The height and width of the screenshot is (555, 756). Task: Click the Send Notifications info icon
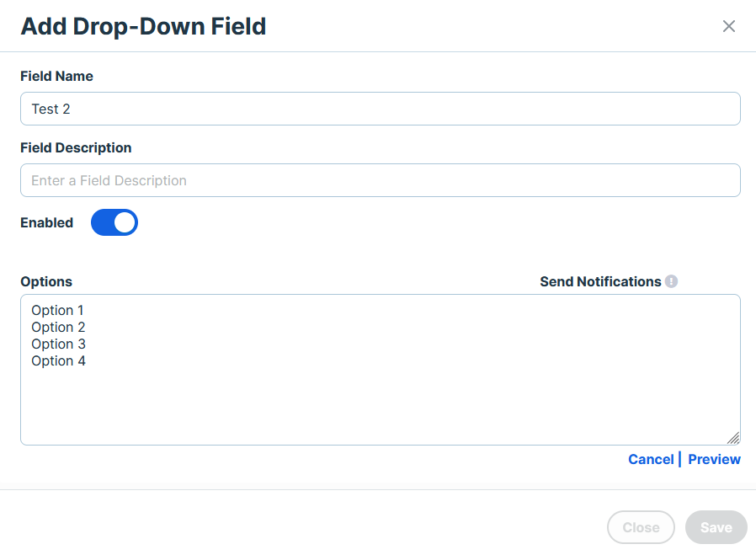671,281
